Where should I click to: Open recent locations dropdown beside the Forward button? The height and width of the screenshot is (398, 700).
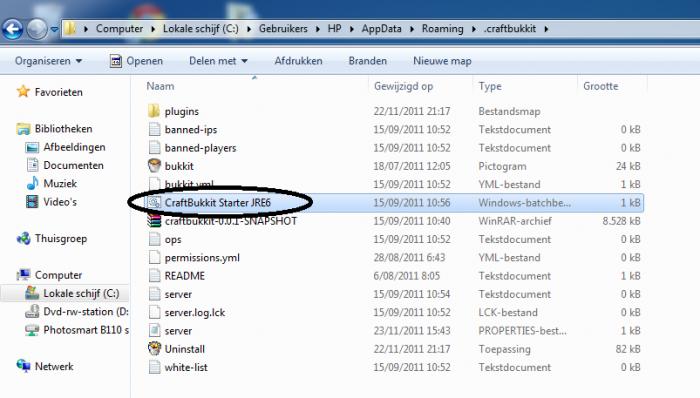click(54, 29)
